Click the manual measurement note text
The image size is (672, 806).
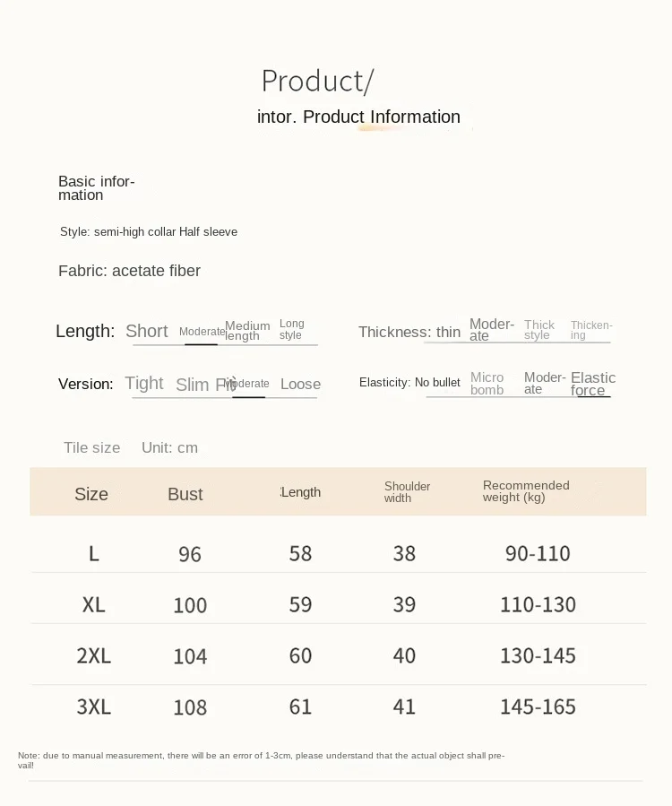261,760
